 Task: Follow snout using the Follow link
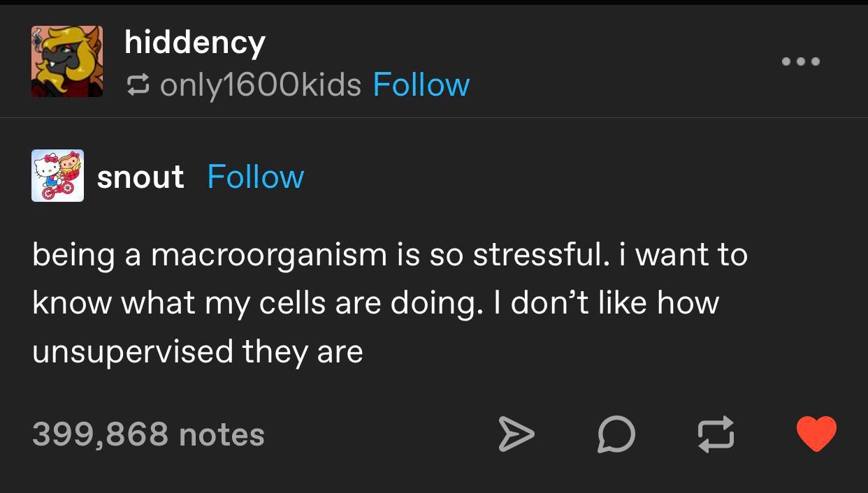coord(255,177)
